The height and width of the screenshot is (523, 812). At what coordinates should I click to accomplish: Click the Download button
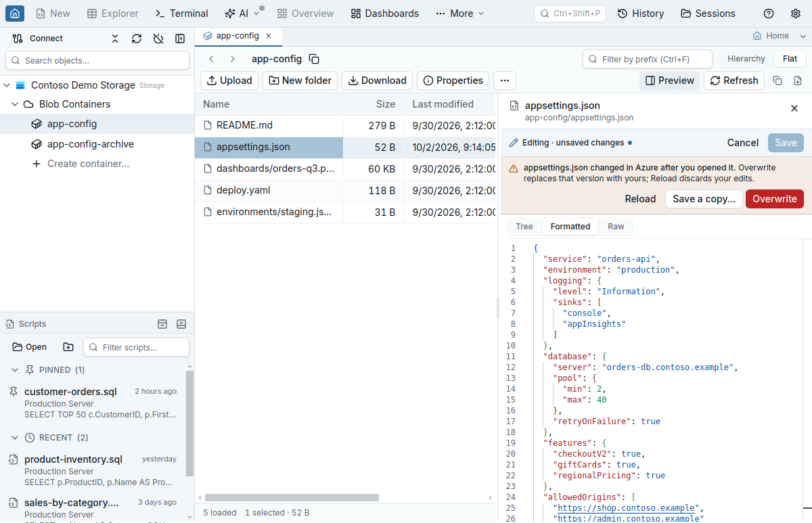pyautogui.click(x=377, y=81)
